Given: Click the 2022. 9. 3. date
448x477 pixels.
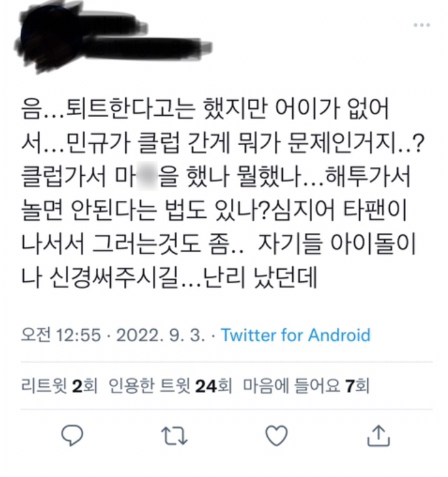Looking at the screenshot, I should (x=161, y=336).
